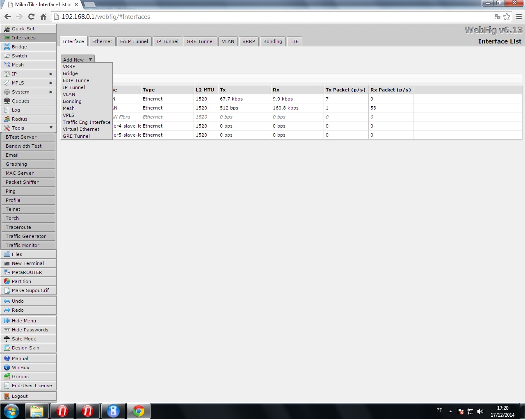The height and width of the screenshot is (420, 525).
Task: Click the Design Skin icon
Action: (7, 348)
